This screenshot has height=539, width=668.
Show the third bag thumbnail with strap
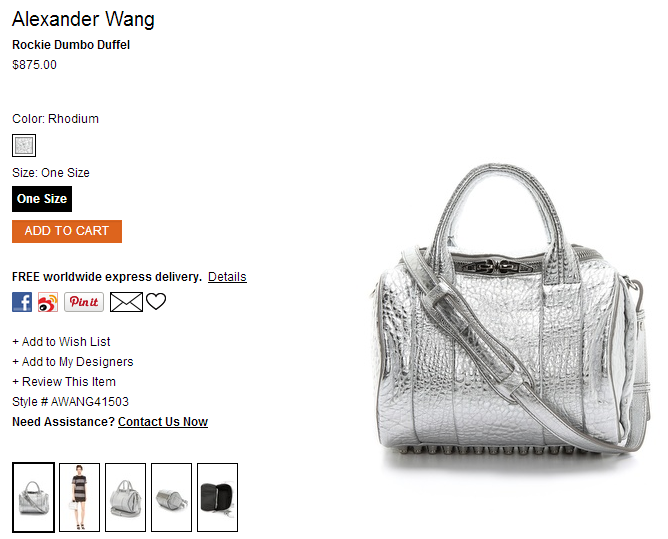click(x=125, y=497)
